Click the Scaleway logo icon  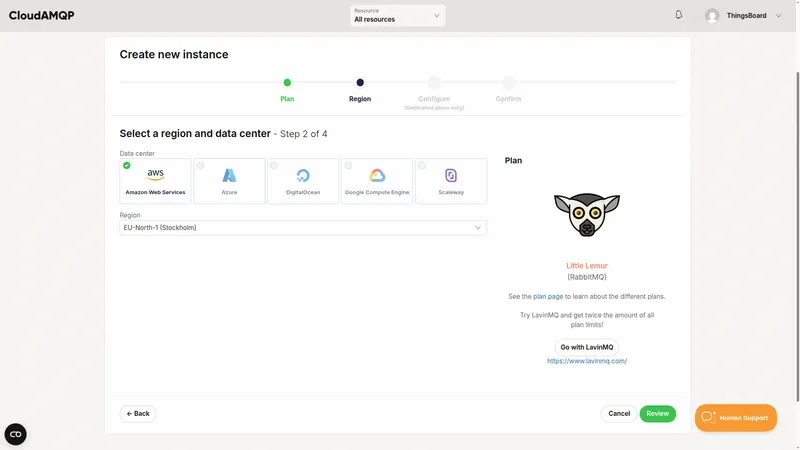pyautogui.click(x=451, y=176)
